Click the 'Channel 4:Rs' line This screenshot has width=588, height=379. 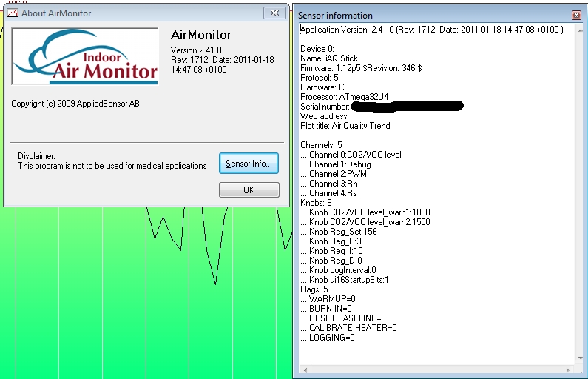[x=328, y=193]
